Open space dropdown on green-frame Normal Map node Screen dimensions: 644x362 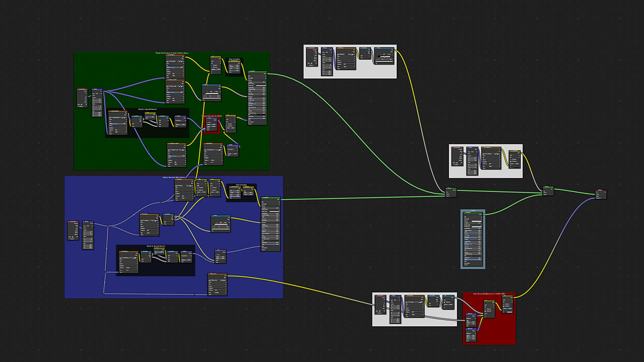coord(180,121)
